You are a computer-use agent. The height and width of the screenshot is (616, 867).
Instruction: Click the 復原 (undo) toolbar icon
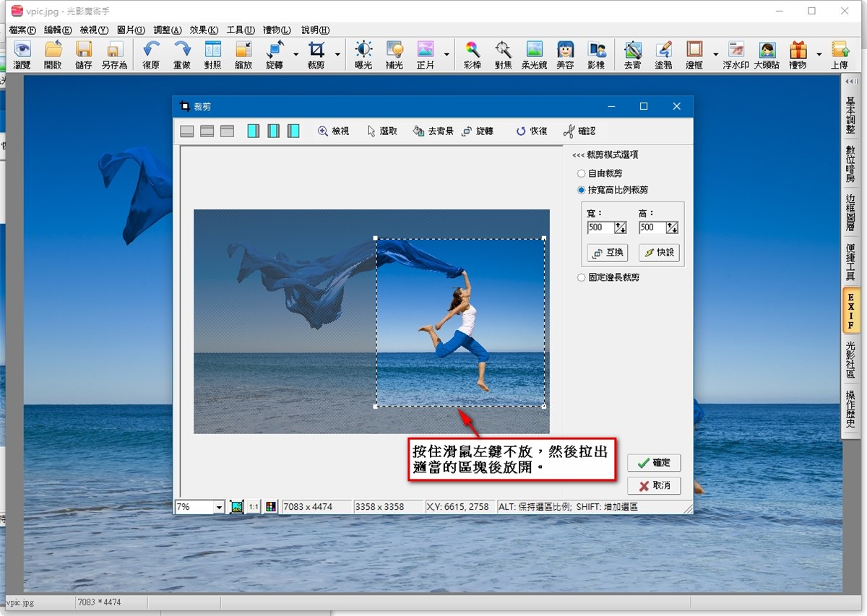pos(151,54)
